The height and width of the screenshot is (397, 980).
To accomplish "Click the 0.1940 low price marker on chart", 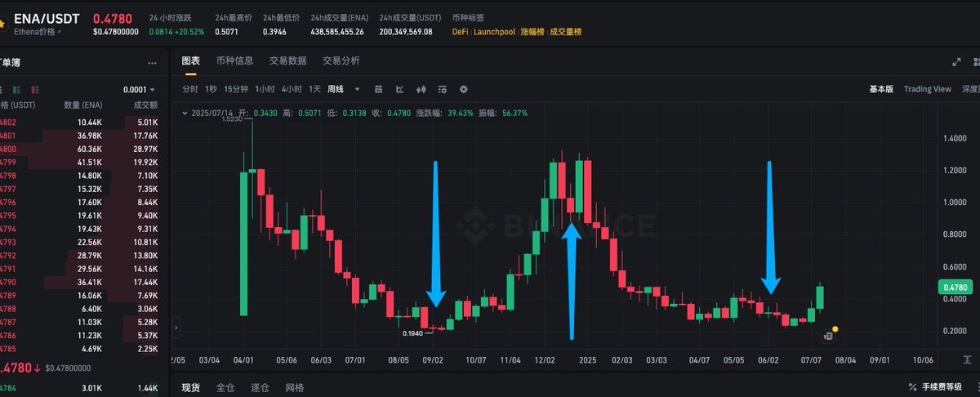I will pos(413,333).
